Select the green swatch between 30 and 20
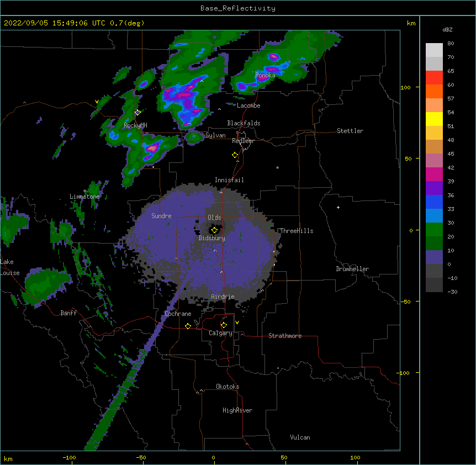Screen dimensions: 476x465 434,230
